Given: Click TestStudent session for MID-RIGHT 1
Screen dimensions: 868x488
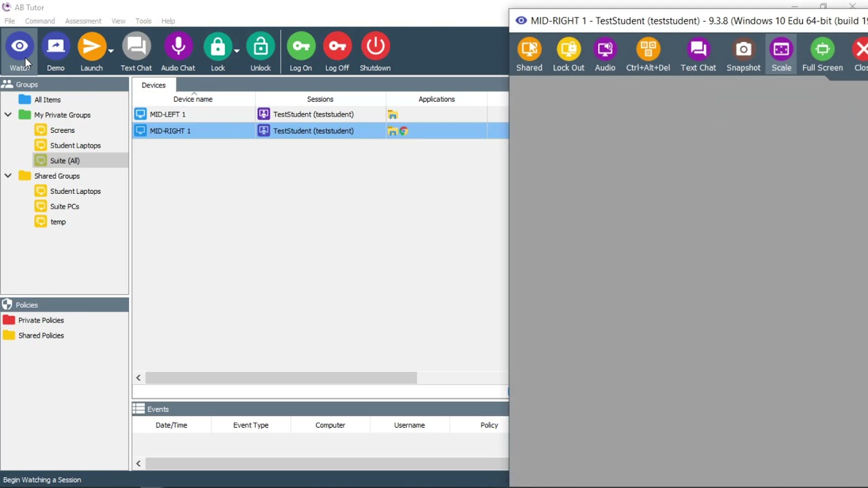Looking at the screenshot, I should pyautogui.click(x=313, y=131).
